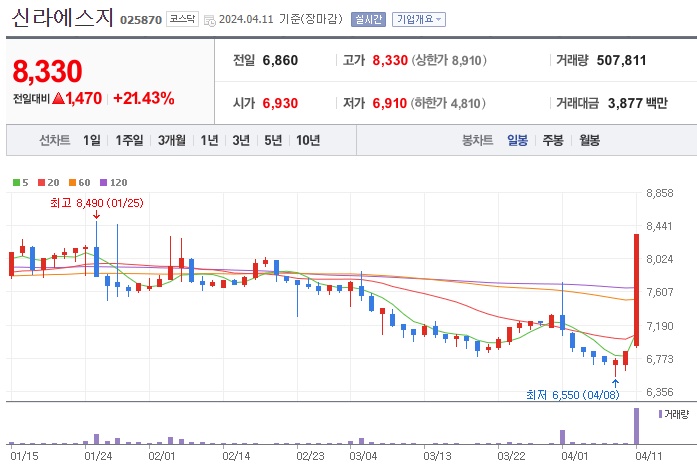The width and height of the screenshot is (697, 469).
Task: Click the 전일 6,860 value
Action: point(280,60)
